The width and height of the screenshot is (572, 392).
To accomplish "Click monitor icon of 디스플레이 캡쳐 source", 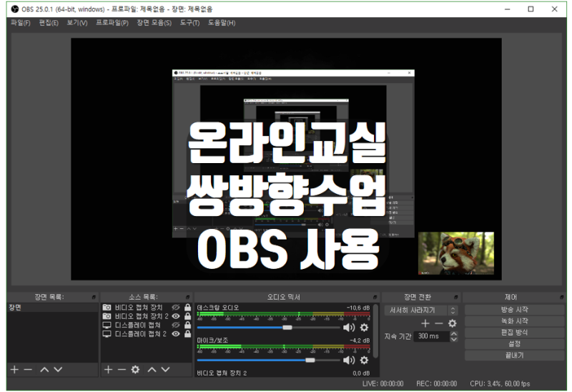I will point(107,325).
